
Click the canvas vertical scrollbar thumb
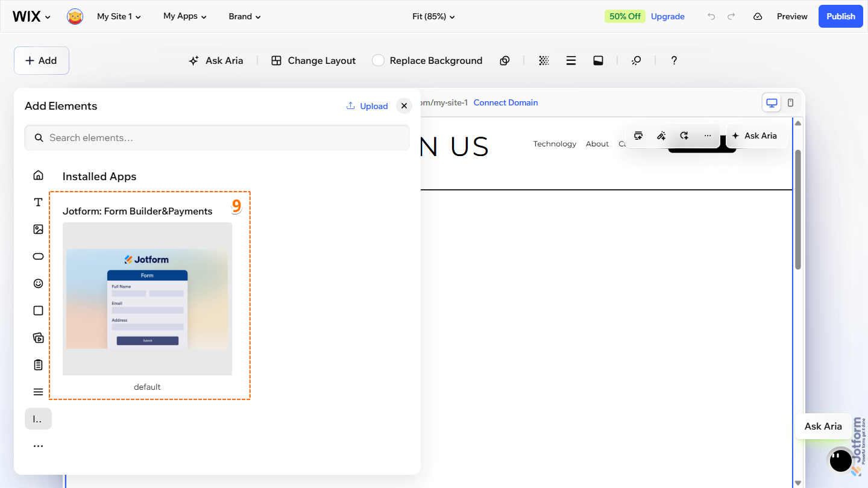[x=798, y=209]
